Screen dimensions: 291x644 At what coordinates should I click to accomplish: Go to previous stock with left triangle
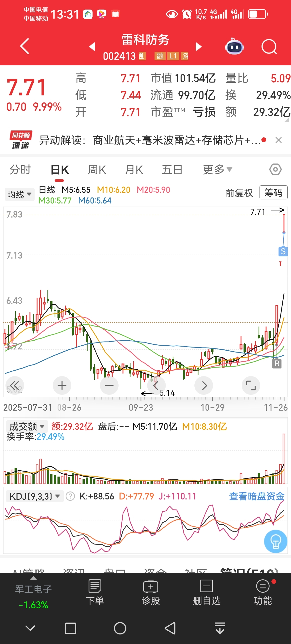[x=92, y=47]
